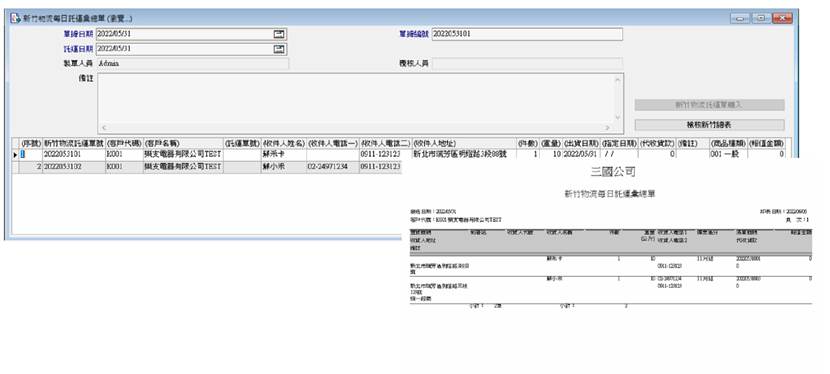Select the recipient name cell 蘇米卡
The width and height of the screenshot is (830, 374).
[284, 154]
